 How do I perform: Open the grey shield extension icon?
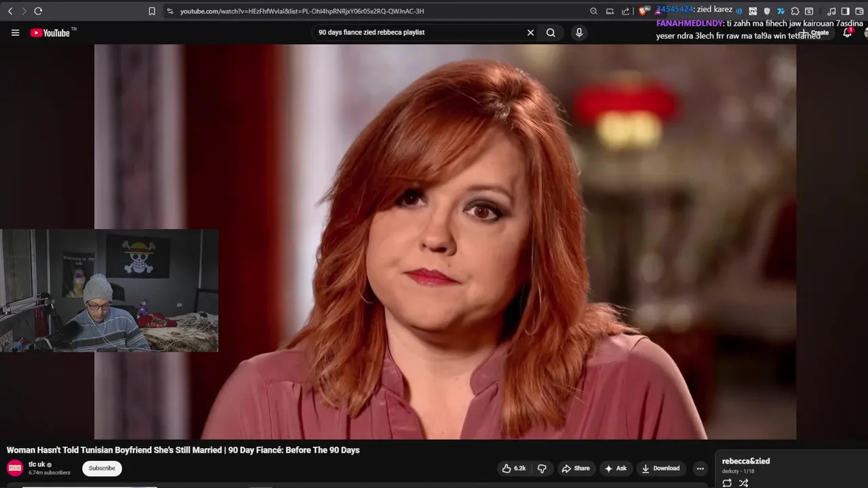click(767, 12)
